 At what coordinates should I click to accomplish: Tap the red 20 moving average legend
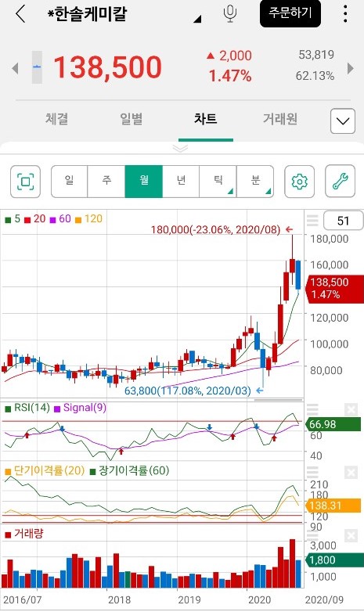click(x=35, y=219)
